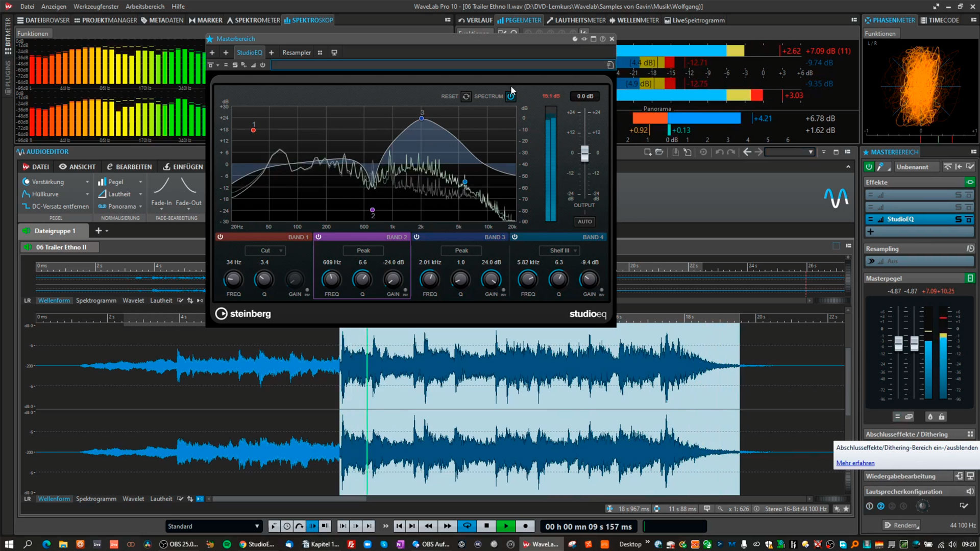Click the StudioEQ output gain fader

(584, 153)
